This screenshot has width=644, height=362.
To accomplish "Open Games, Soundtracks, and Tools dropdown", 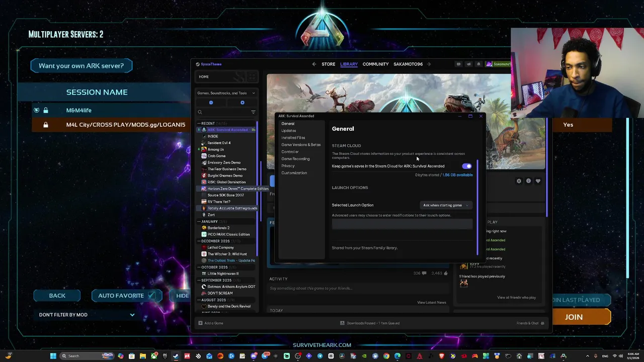I will [226, 93].
